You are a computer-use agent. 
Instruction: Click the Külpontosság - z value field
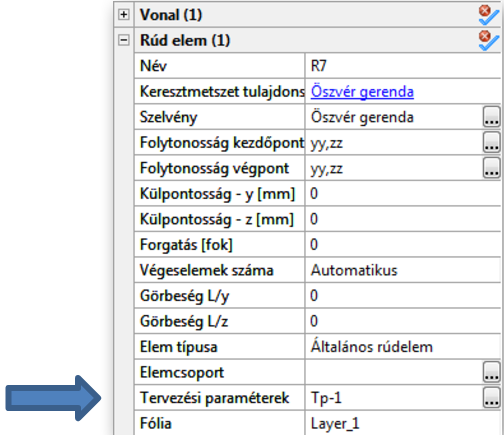tap(403, 219)
